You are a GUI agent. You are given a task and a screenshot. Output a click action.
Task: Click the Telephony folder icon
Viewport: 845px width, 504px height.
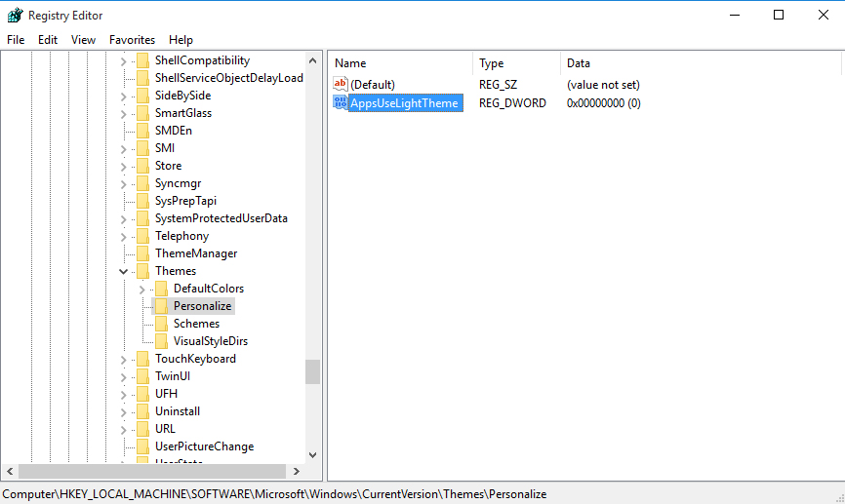142,236
